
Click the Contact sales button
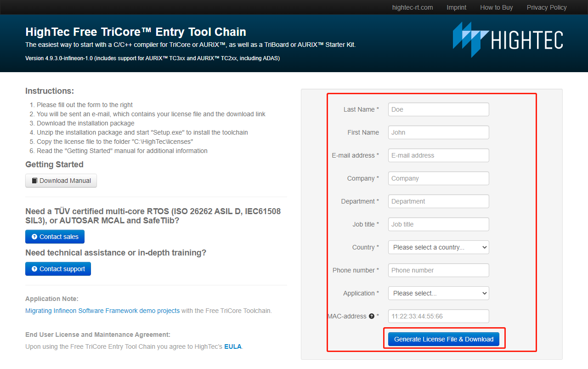[x=55, y=236]
